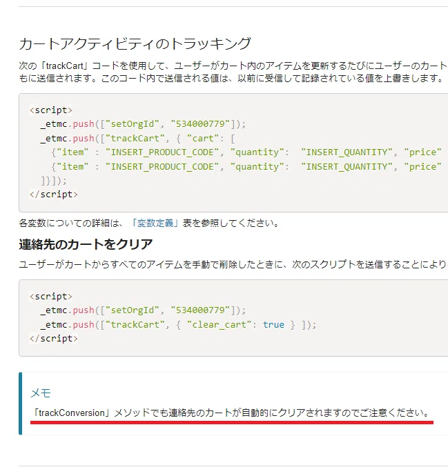Viewport: 448px width, 476px height.
Task: Click the メモ note title
Action: (41, 393)
